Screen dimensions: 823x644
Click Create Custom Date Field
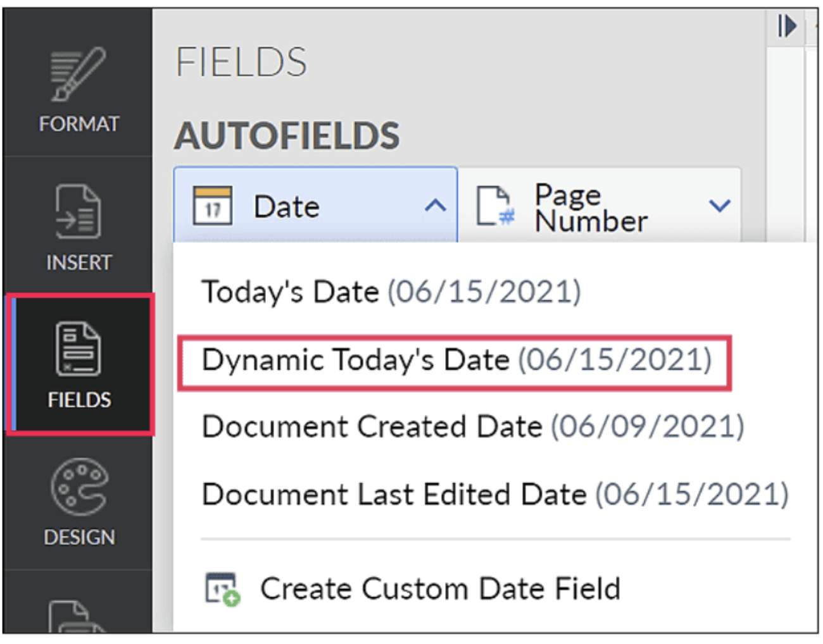click(440, 589)
